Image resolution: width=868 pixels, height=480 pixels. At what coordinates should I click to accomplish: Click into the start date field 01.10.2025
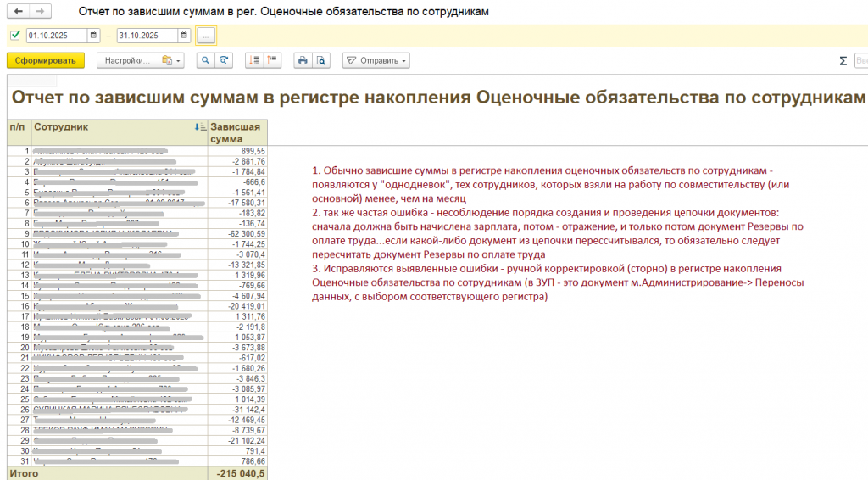56,36
